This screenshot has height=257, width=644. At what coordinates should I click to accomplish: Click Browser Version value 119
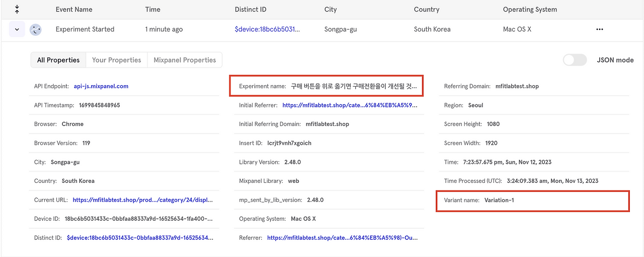pos(86,143)
